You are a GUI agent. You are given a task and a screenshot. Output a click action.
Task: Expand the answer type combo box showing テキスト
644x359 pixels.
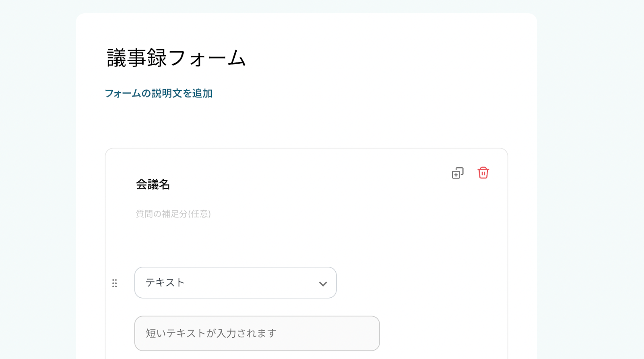click(x=235, y=282)
